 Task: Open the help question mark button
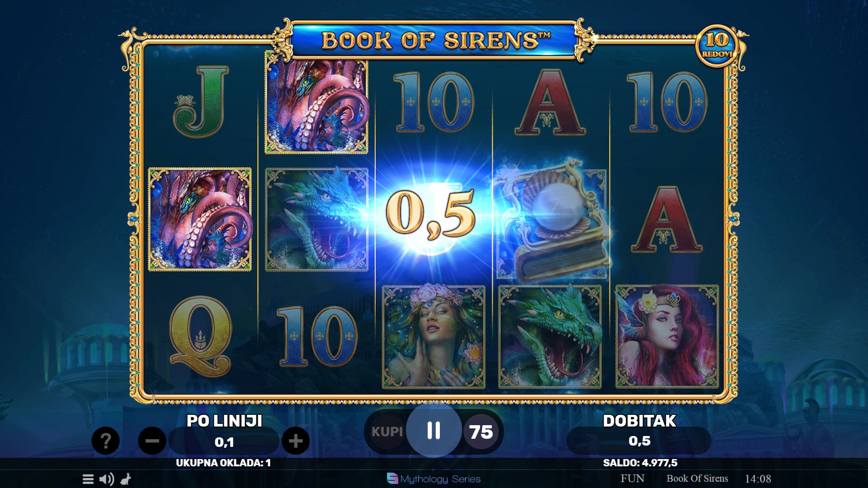coord(105,441)
